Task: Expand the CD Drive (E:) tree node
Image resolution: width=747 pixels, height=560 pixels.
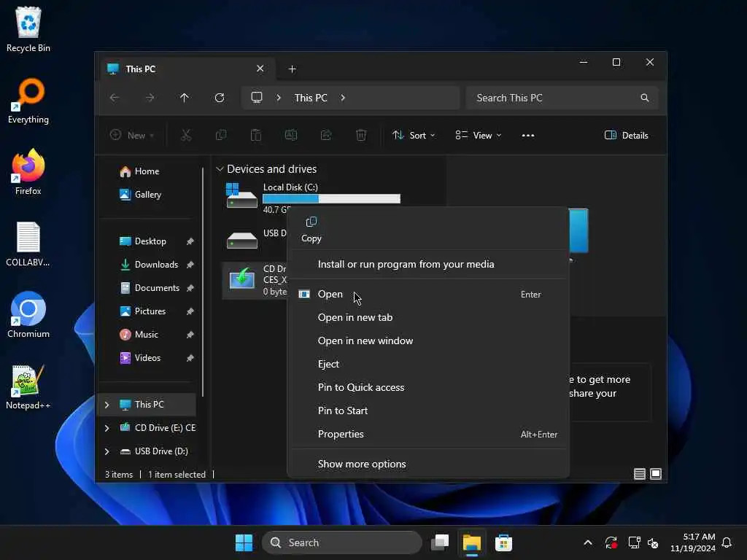Action: [107, 428]
